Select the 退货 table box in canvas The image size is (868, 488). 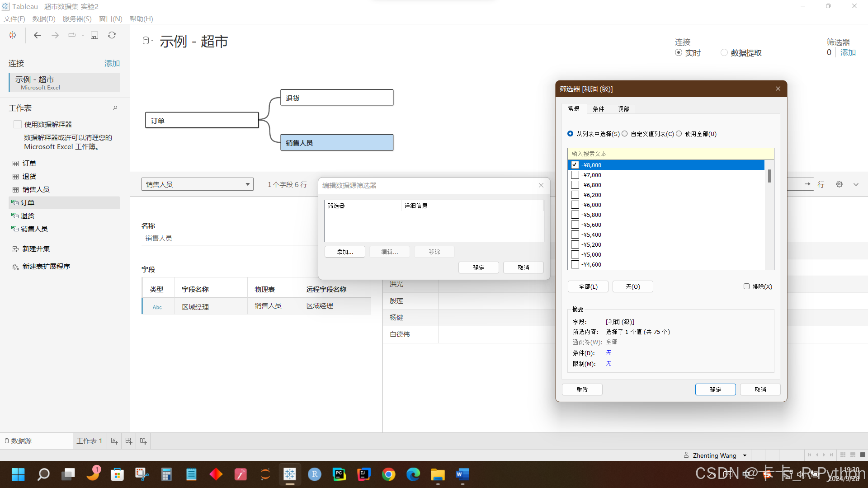click(x=337, y=98)
